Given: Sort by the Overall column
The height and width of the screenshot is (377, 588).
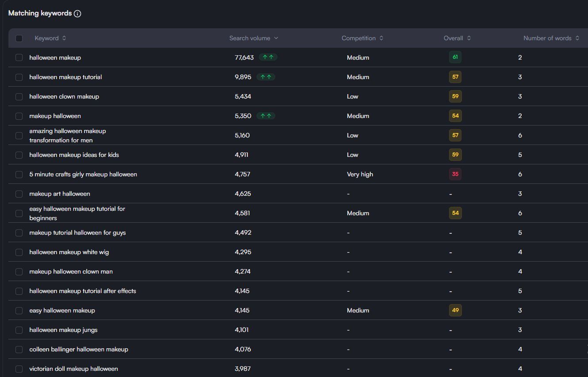Looking at the screenshot, I should pos(457,38).
